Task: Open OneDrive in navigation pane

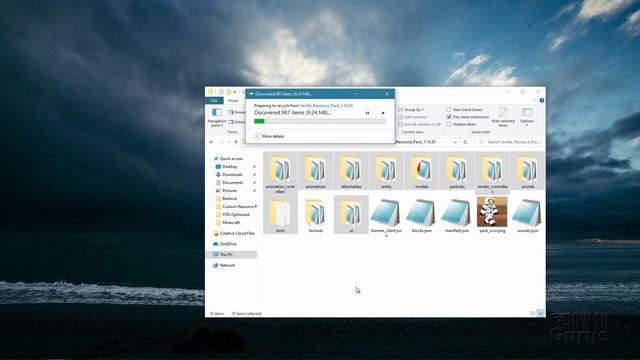Action: tap(228, 244)
